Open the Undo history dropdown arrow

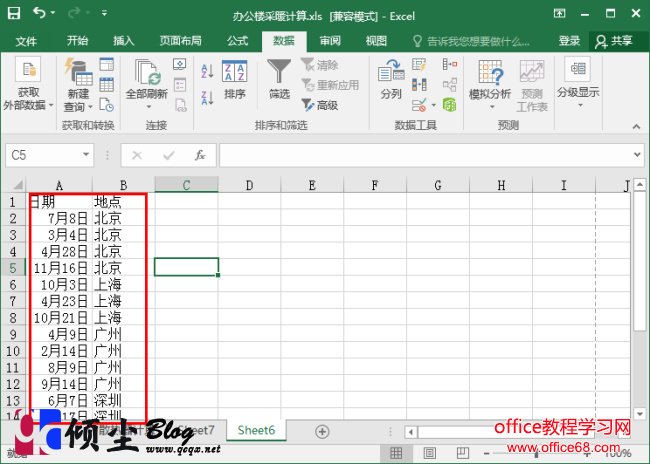[x=53, y=13]
